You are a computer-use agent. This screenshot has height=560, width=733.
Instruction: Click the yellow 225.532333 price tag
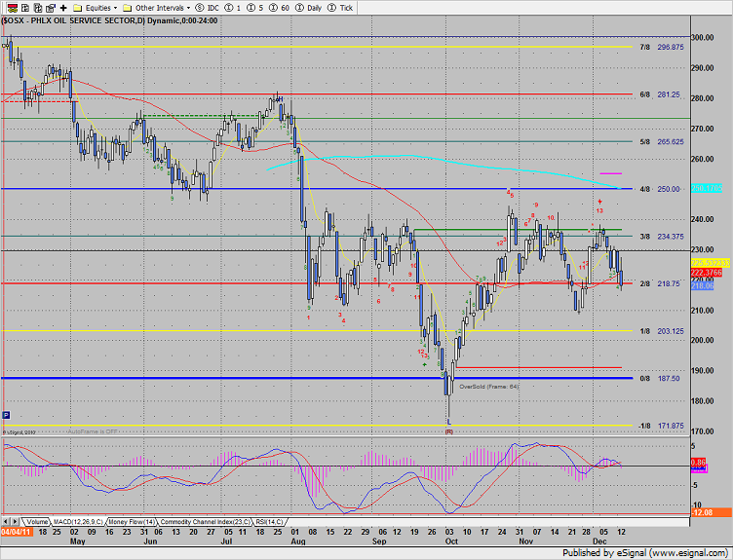pyautogui.click(x=710, y=263)
